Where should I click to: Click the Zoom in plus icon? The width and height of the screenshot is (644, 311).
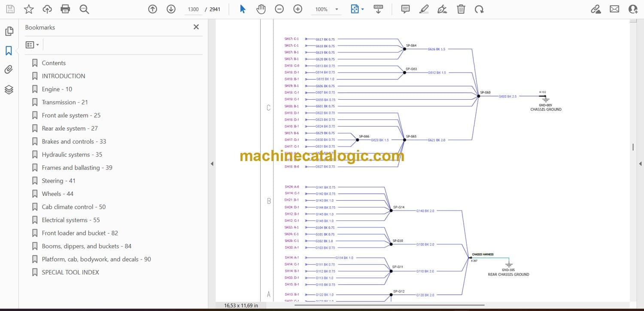[x=298, y=9]
